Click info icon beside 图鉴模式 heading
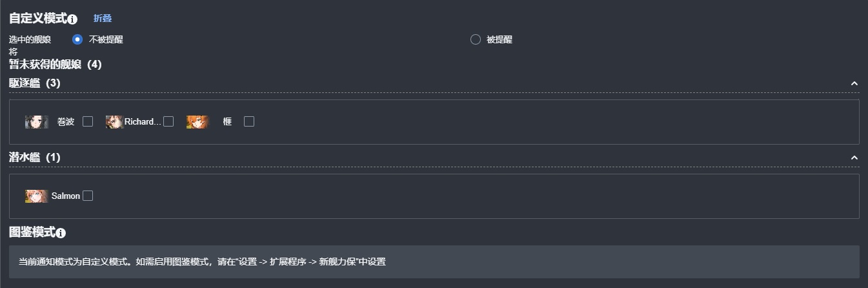Viewport: 868px width, 288px height. pyautogui.click(x=61, y=233)
